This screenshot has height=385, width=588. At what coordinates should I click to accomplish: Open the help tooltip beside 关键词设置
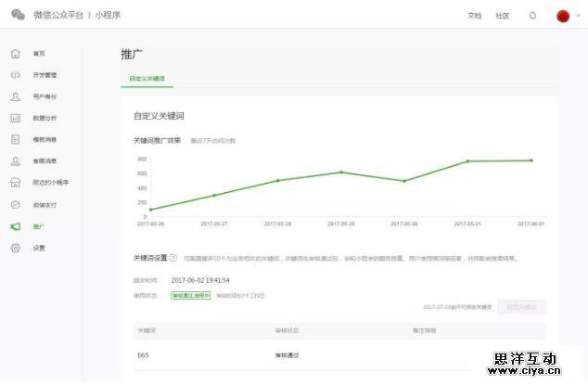click(174, 258)
